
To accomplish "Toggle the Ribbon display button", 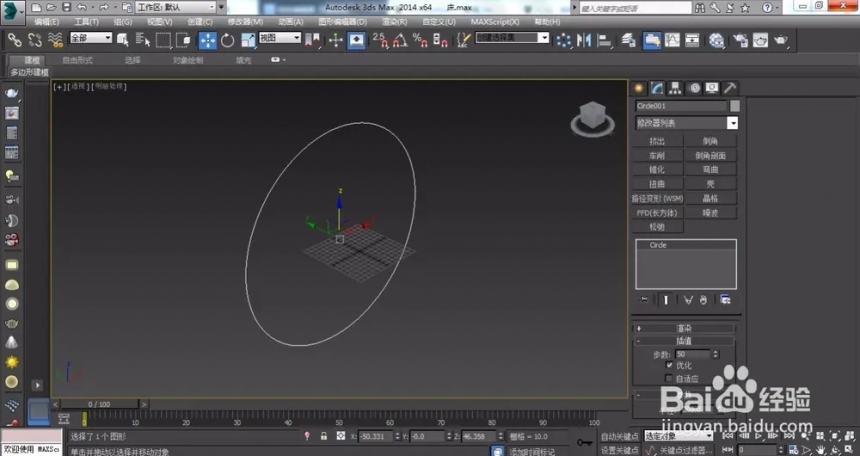I will click(x=652, y=40).
